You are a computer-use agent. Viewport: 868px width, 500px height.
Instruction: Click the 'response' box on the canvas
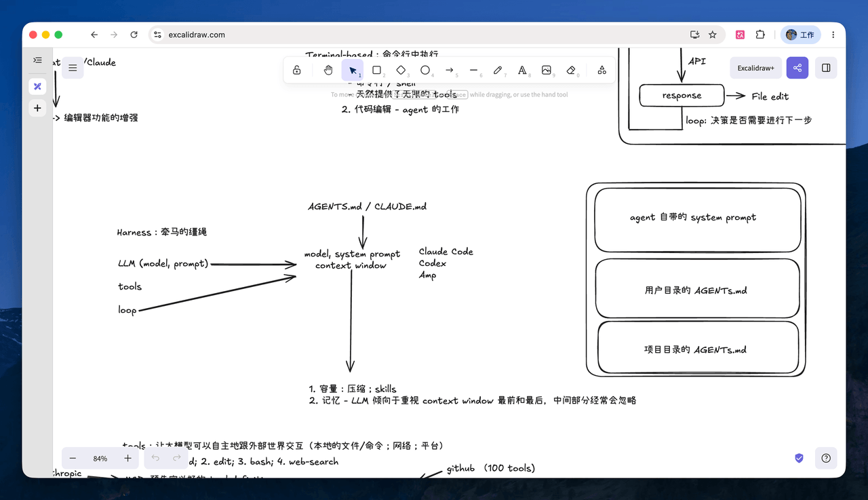coord(682,96)
